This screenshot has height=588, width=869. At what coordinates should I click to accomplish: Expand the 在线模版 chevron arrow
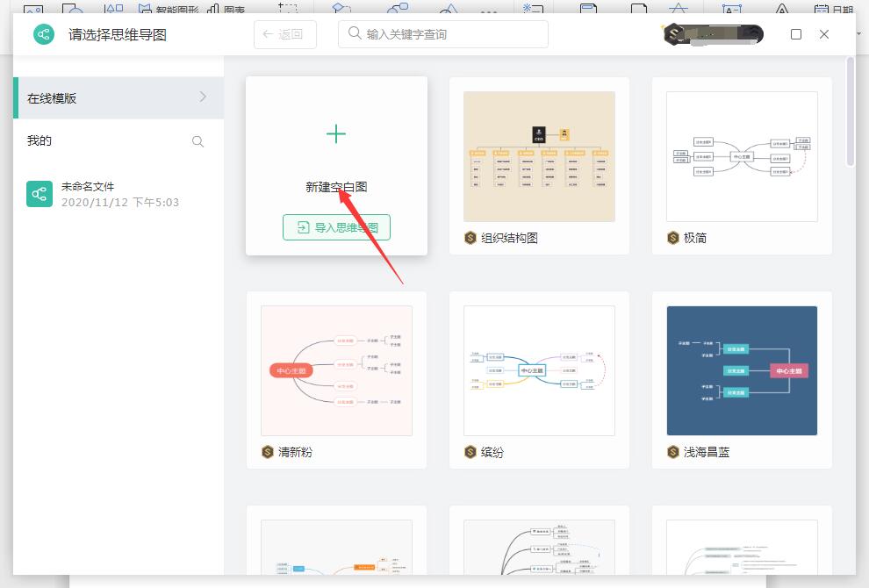click(x=203, y=97)
